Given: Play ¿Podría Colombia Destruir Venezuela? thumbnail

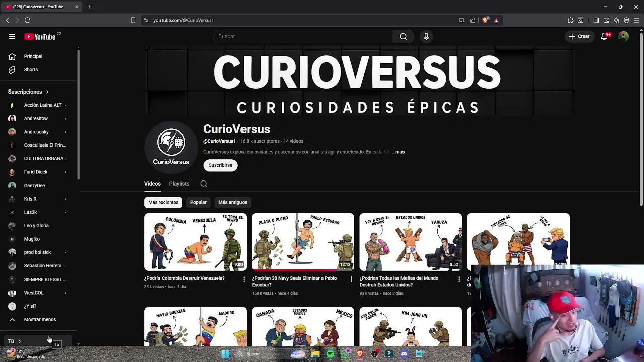Looking at the screenshot, I should (x=195, y=242).
